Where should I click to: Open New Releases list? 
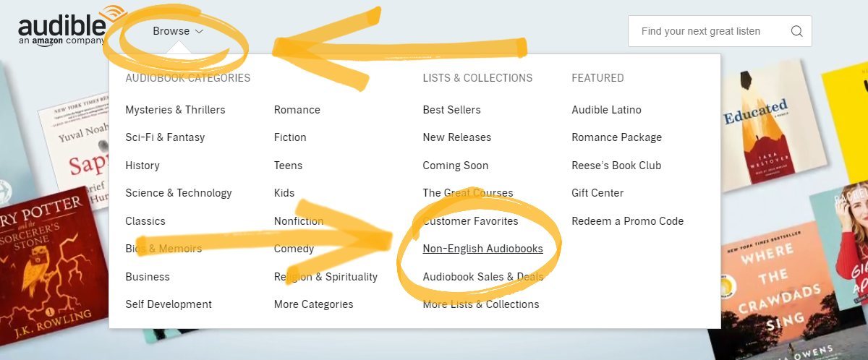coord(456,137)
